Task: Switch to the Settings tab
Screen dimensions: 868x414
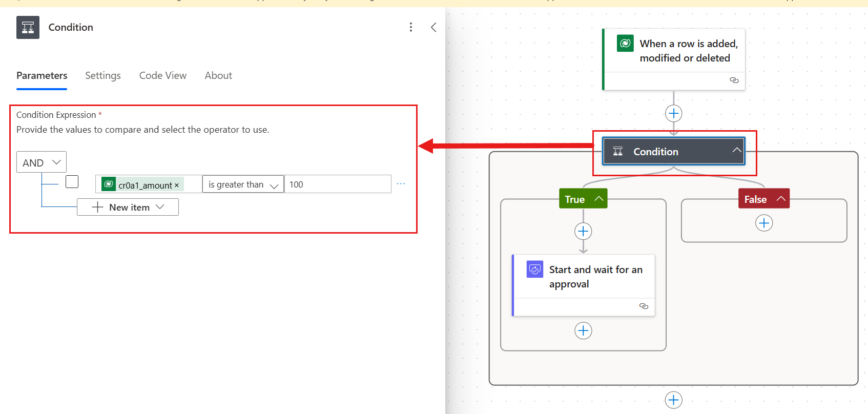Action: 102,75
